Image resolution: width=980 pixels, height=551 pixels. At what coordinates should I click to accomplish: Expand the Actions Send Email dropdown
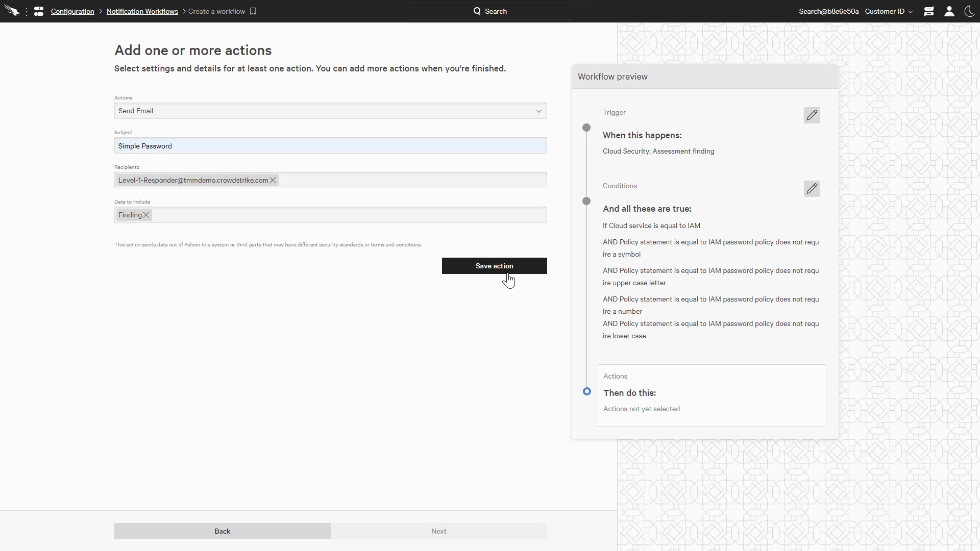[330, 111]
